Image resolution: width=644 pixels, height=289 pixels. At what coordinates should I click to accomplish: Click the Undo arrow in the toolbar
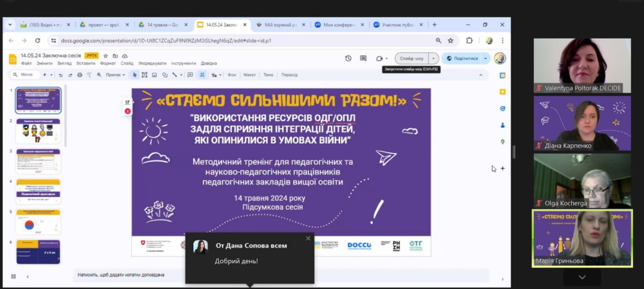(62, 75)
